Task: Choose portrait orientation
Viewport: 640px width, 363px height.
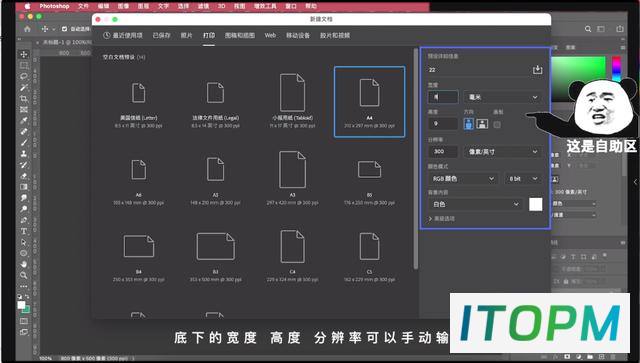Action: (469, 124)
